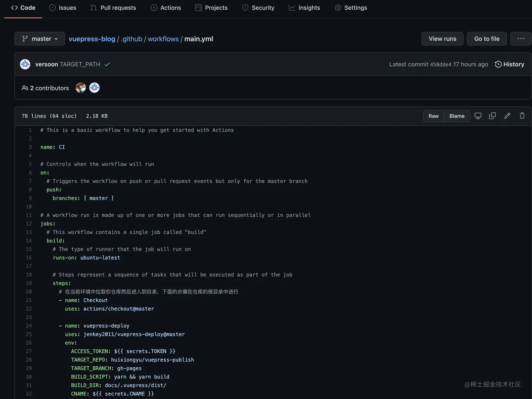532x399 pixels.
Task: Open Blame view
Action: [457, 116]
